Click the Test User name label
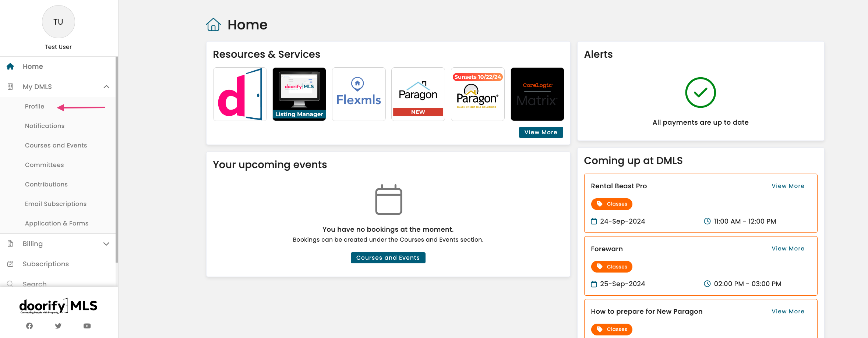868x338 pixels. tap(58, 47)
